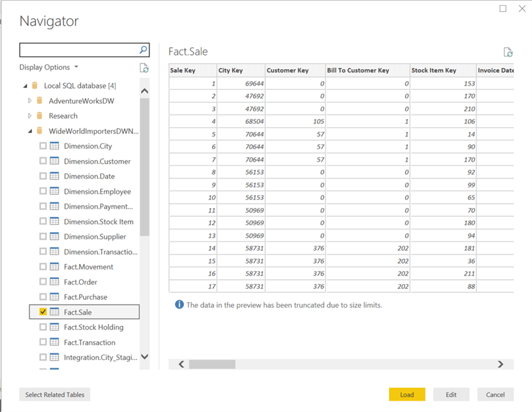The image size is (532, 412).
Task: Enable the Fact.Purchase checkbox
Action: pyautogui.click(x=43, y=297)
